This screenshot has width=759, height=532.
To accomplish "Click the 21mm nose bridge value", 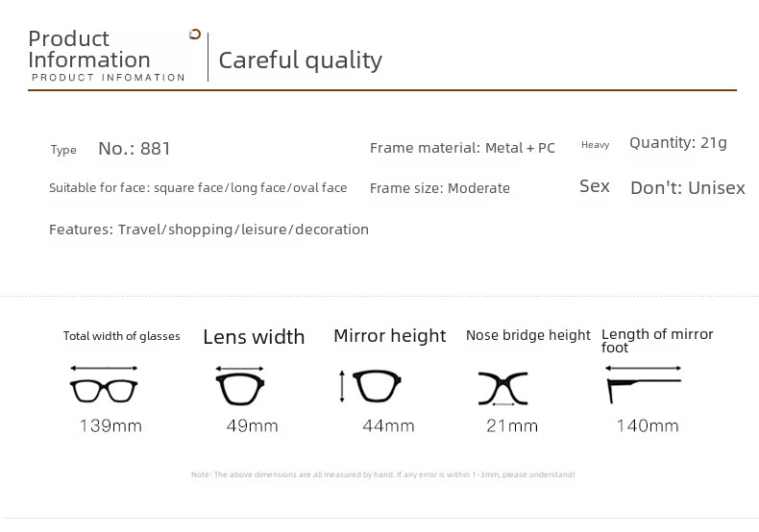I will point(511,425).
